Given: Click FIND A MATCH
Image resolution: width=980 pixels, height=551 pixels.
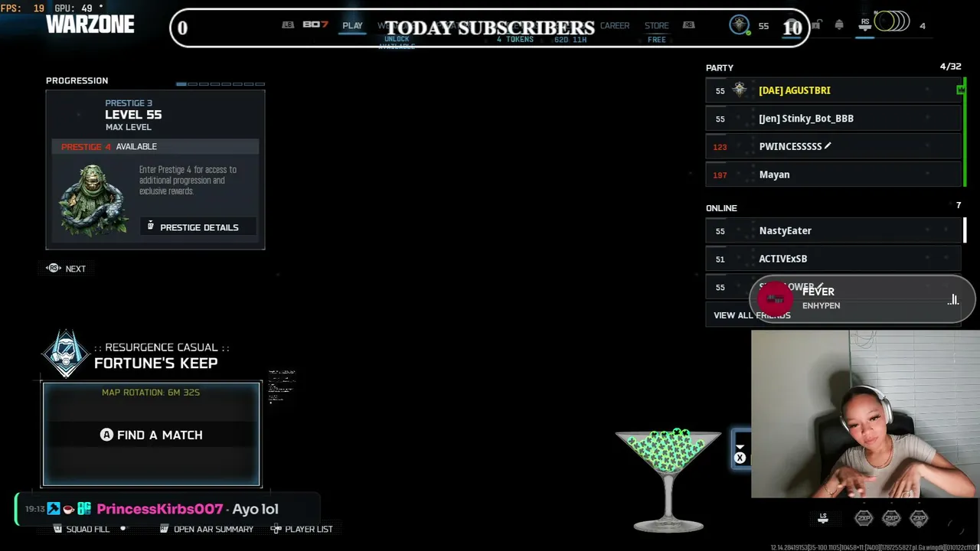Looking at the screenshot, I should click(152, 435).
